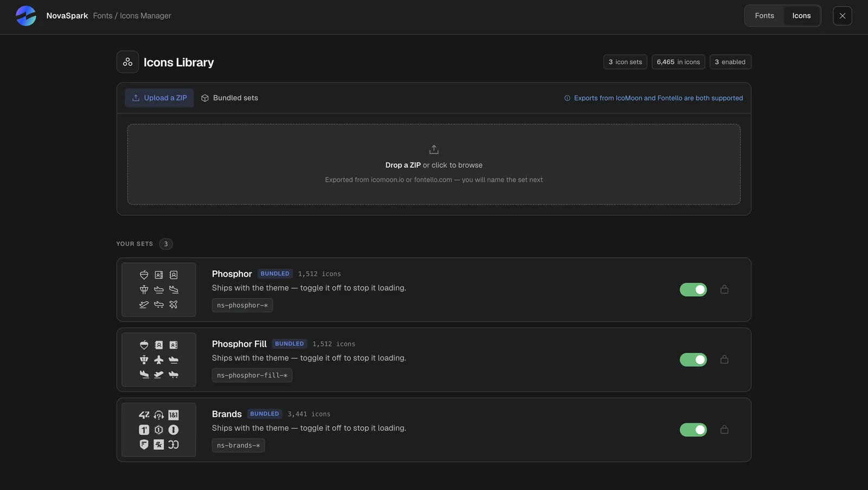Click the 'Phosphor' set name
Screen dimensions: 868x490
point(232,274)
